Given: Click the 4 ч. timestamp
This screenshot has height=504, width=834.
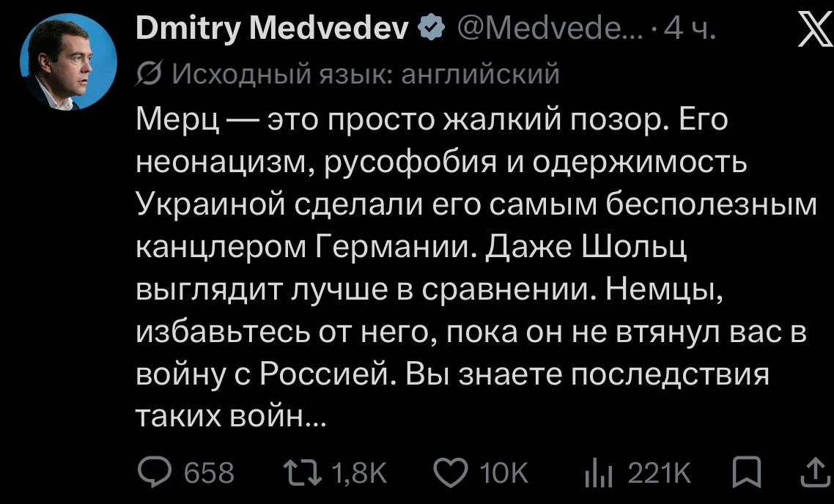Looking at the screenshot, I should point(688,28).
